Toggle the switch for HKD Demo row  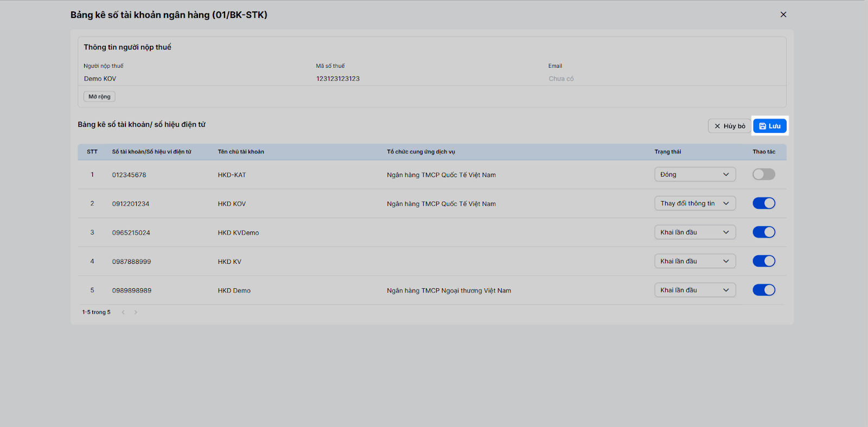(x=763, y=290)
